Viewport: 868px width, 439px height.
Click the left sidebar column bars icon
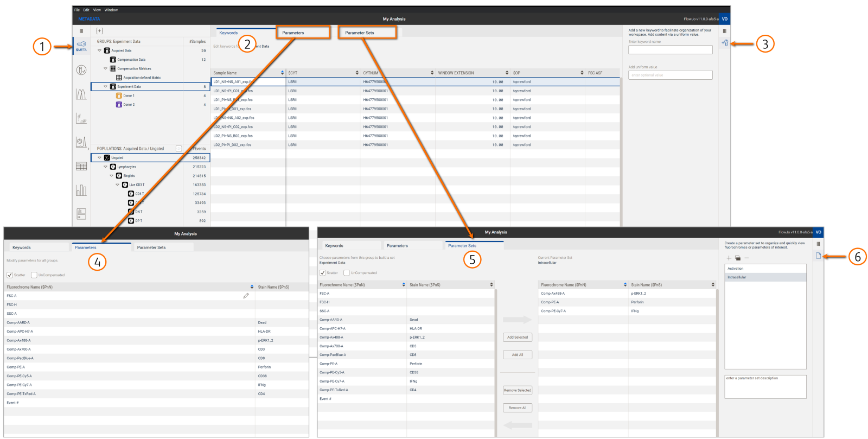pos(81,31)
